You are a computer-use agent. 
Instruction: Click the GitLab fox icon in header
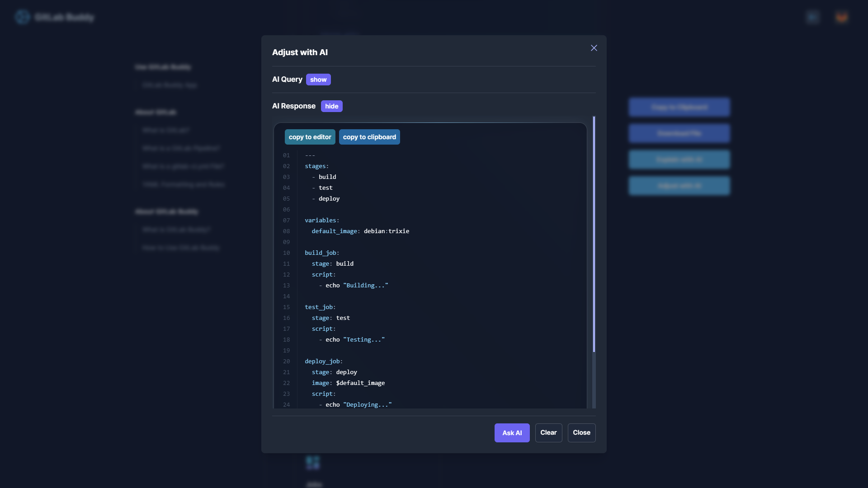(x=841, y=17)
